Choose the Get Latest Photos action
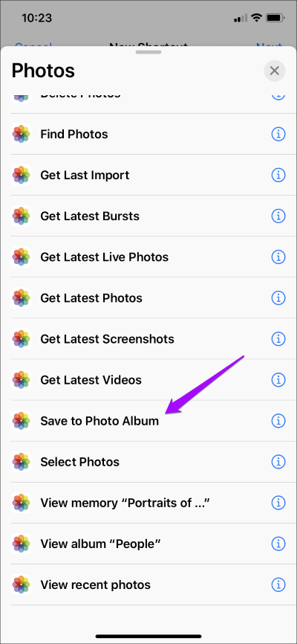 [x=148, y=297]
